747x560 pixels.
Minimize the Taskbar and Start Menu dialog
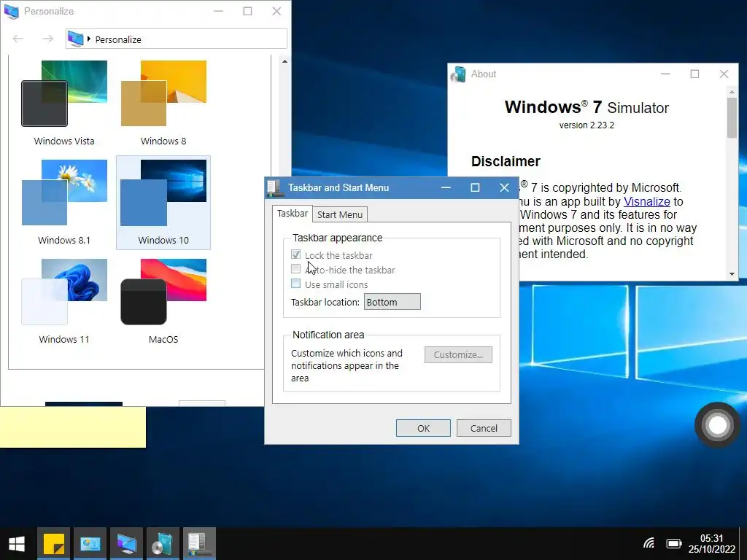[x=446, y=187]
